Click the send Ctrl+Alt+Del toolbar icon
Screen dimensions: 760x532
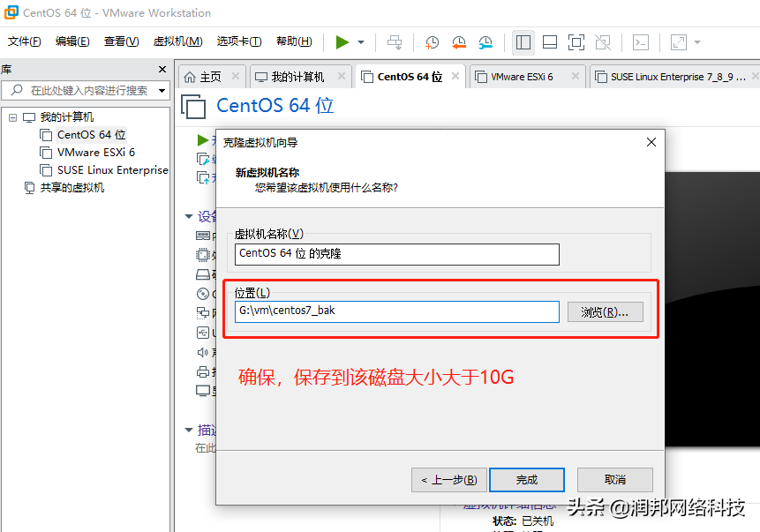395,42
